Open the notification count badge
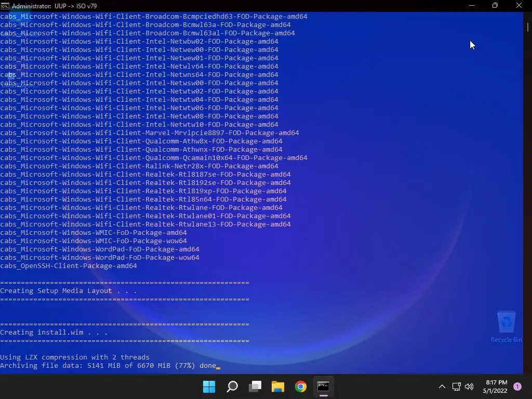The width and height of the screenshot is (532, 399). [x=517, y=387]
